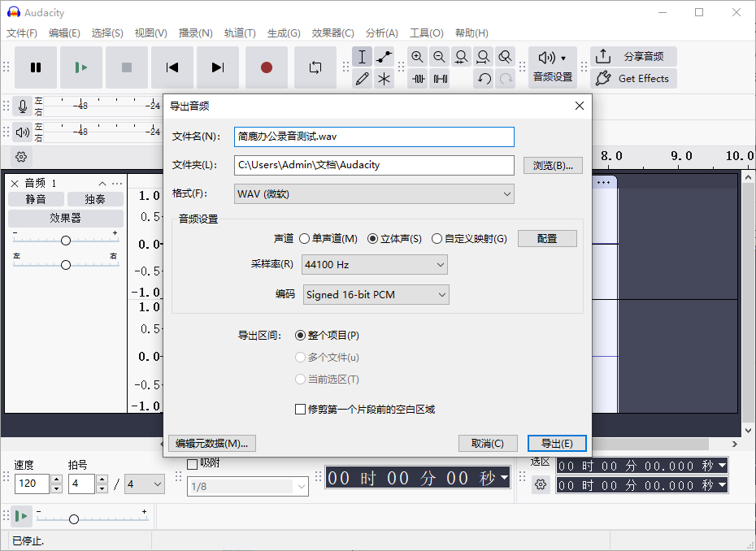Click the 编辑元数据(M) button
The width and height of the screenshot is (756, 551).
point(211,443)
